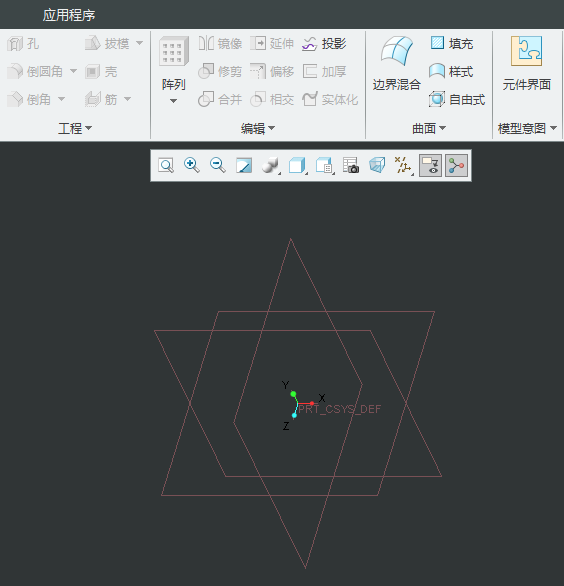Open rendering options sphere icon
The width and height of the screenshot is (564, 586).
click(271, 165)
